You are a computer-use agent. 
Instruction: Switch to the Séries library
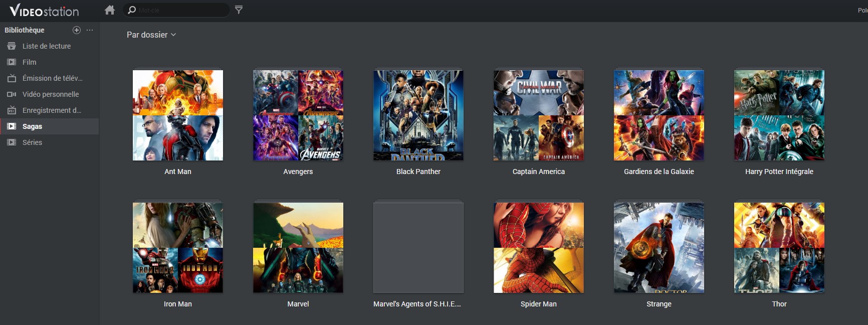49,142
